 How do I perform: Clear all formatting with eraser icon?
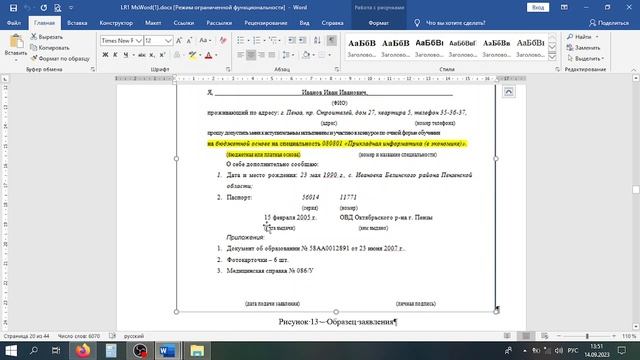(223, 40)
